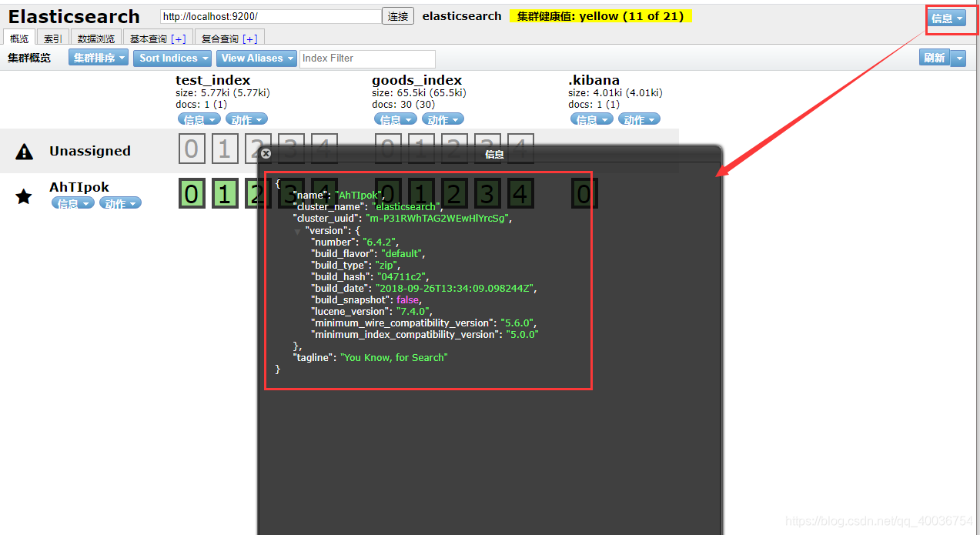980x535 pixels.
Task: Click the "cluster_name" JSON line
Action: tap(368, 207)
